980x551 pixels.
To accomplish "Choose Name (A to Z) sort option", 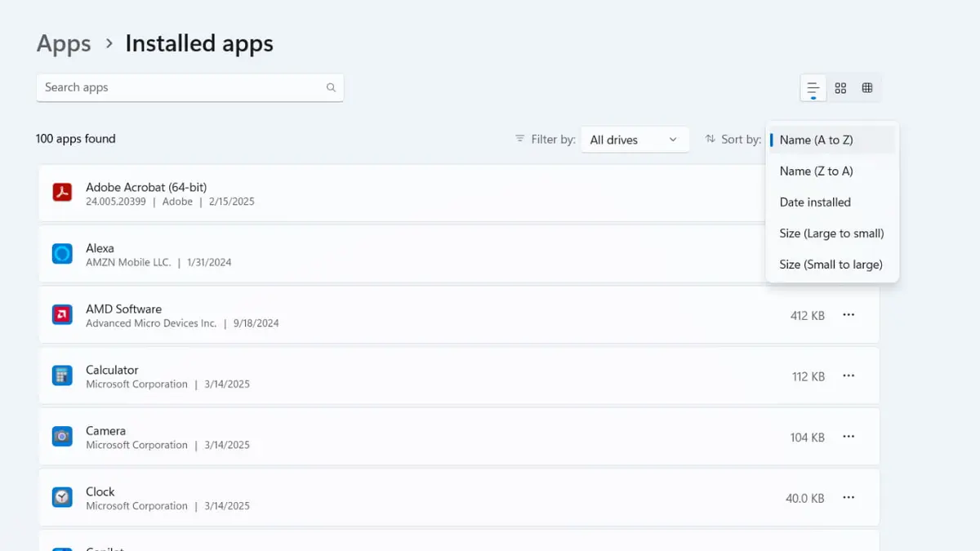I will [x=832, y=140].
